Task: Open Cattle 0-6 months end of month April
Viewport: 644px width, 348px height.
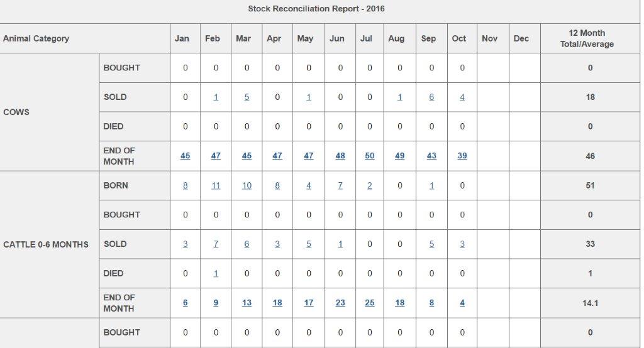Action: [277, 303]
